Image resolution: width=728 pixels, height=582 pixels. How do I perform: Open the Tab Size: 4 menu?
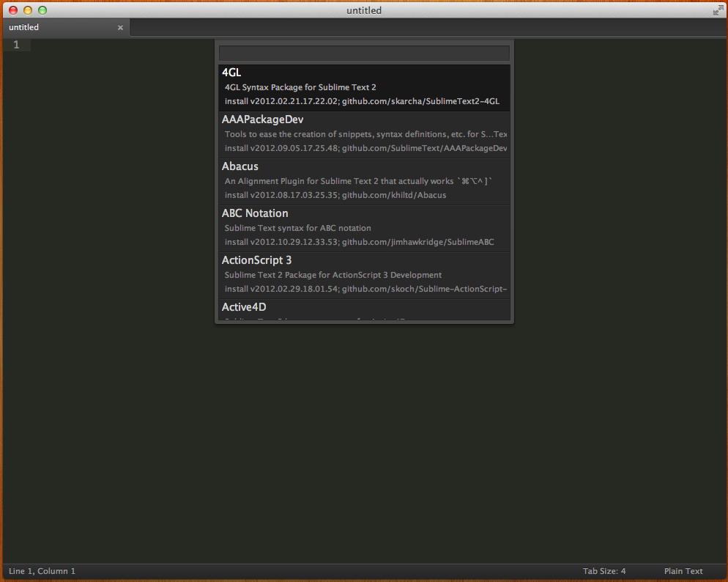(603, 571)
